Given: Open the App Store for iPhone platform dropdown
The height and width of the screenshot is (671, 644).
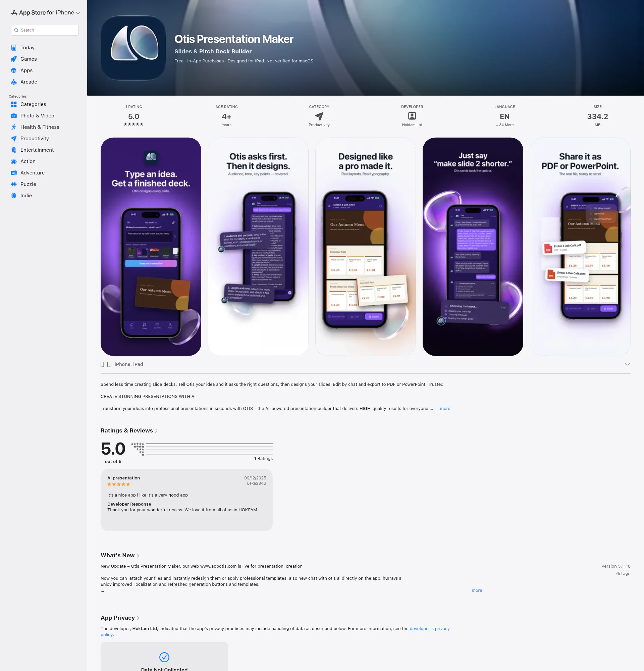Looking at the screenshot, I should (x=45, y=13).
